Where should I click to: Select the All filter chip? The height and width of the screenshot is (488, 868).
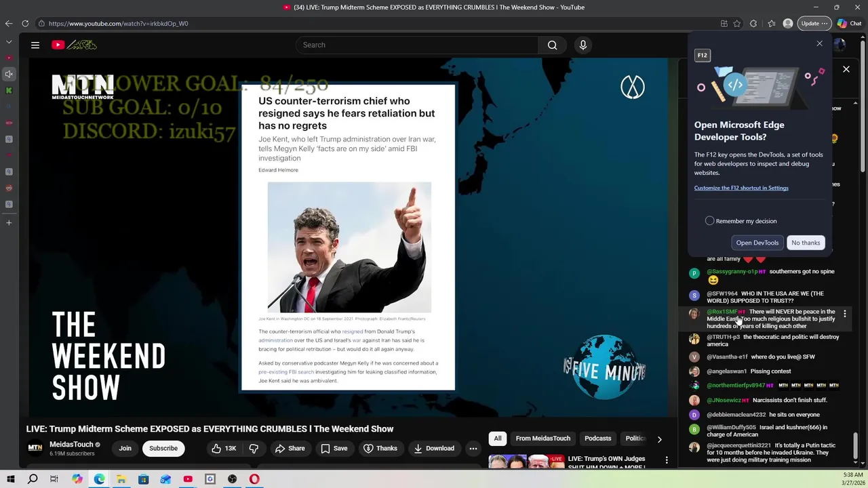[497, 438]
